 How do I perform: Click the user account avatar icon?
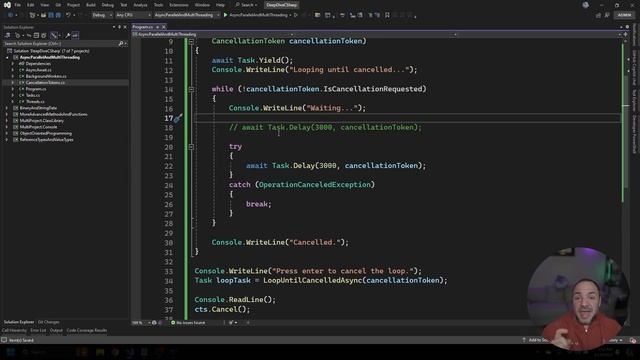click(x=586, y=5)
